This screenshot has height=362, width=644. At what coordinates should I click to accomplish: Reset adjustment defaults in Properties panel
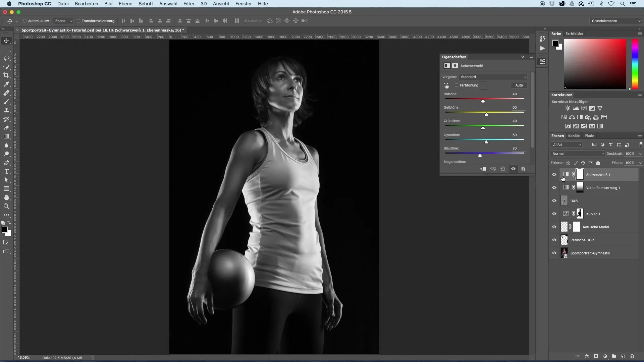503,169
